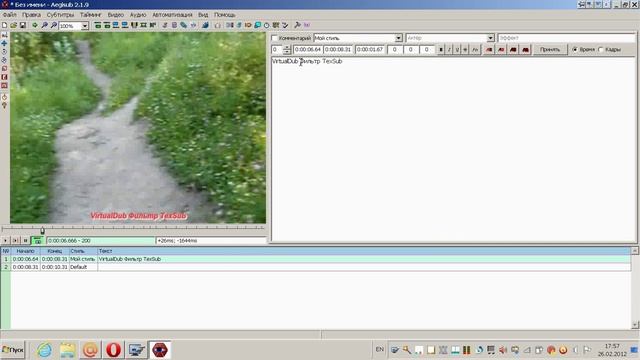Open the Spell checker icon

[x=285, y=25]
